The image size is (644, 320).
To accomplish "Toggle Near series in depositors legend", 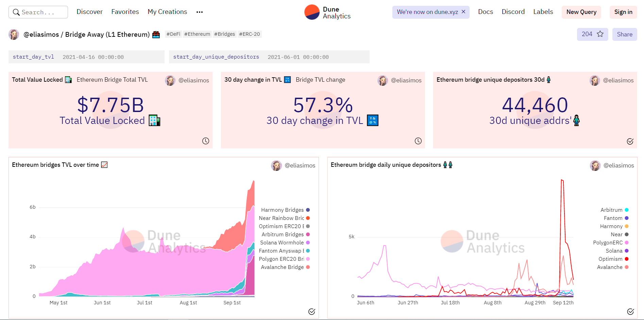I will (620, 235).
